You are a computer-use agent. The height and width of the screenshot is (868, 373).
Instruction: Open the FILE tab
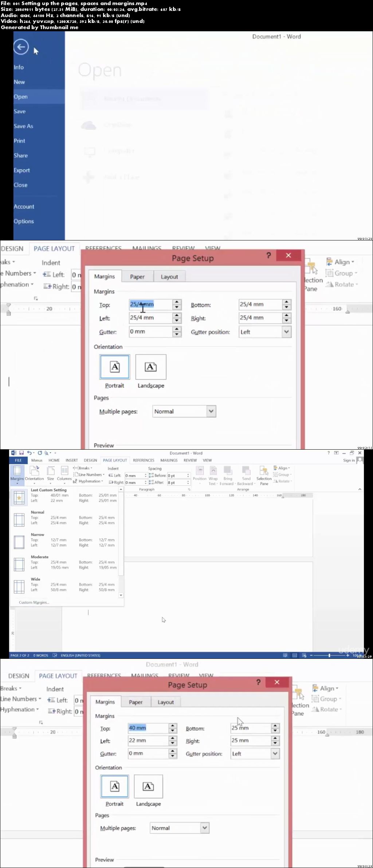click(x=18, y=460)
